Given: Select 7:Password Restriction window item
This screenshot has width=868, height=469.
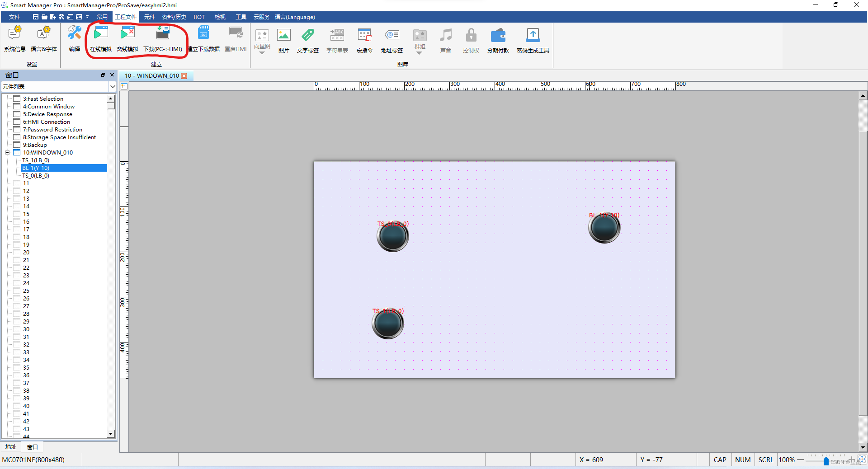Looking at the screenshot, I should [x=52, y=130].
